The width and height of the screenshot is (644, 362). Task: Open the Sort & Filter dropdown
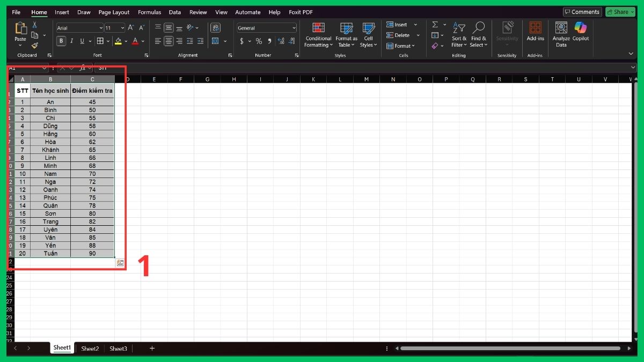pyautogui.click(x=459, y=36)
